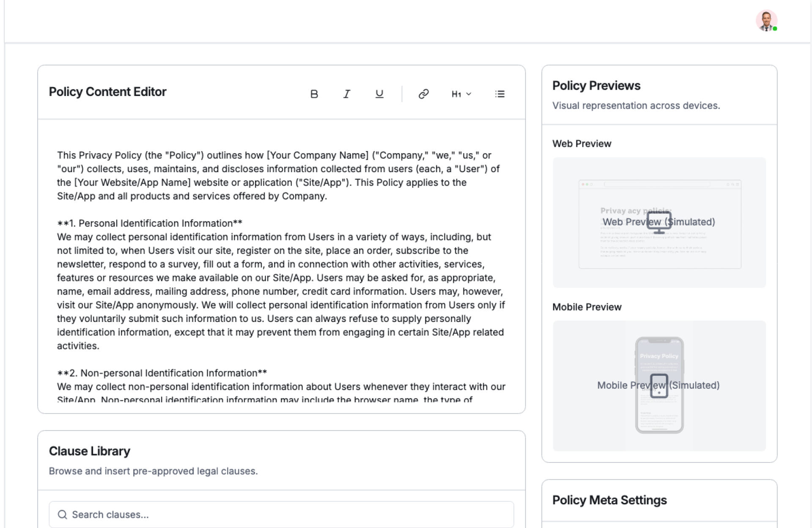
Task: Click the Policy Meta Settings heading
Action: 609,500
